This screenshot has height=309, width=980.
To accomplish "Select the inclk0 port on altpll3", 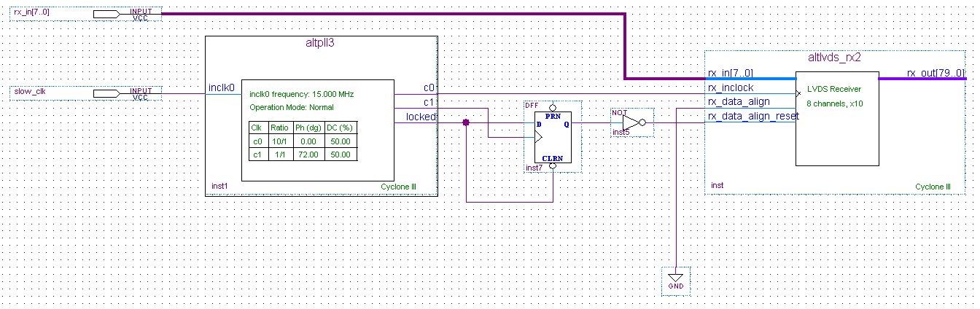I will [221, 87].
